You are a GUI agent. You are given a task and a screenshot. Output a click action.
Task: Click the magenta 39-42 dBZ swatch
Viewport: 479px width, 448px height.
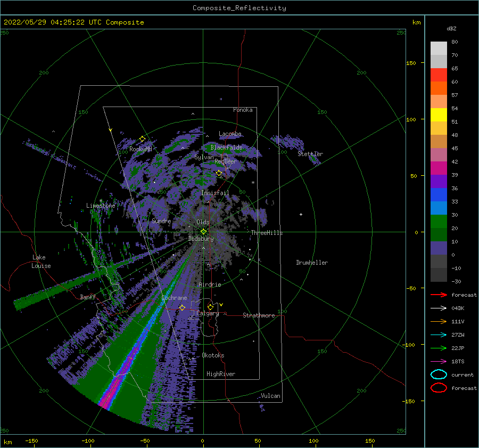point(439,168)
